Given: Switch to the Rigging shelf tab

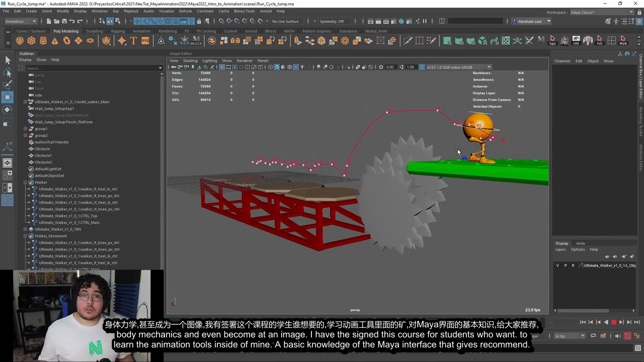Looking at the screenshot, I should (x=118, y=31).
